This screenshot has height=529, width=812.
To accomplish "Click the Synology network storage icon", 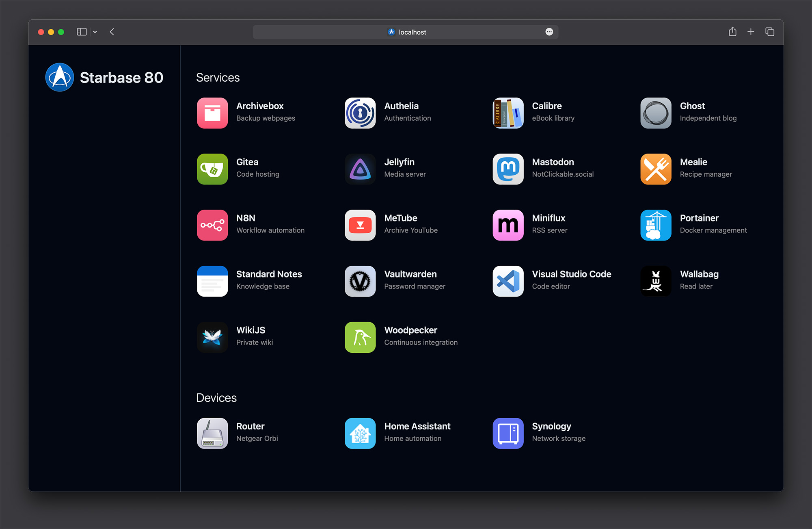I will click(x=508, y=433).
